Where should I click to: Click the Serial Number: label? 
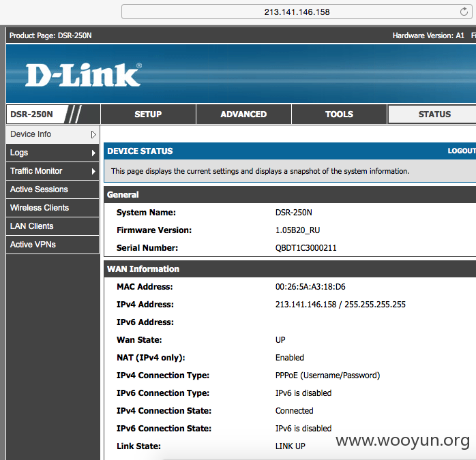coord(147,248)
